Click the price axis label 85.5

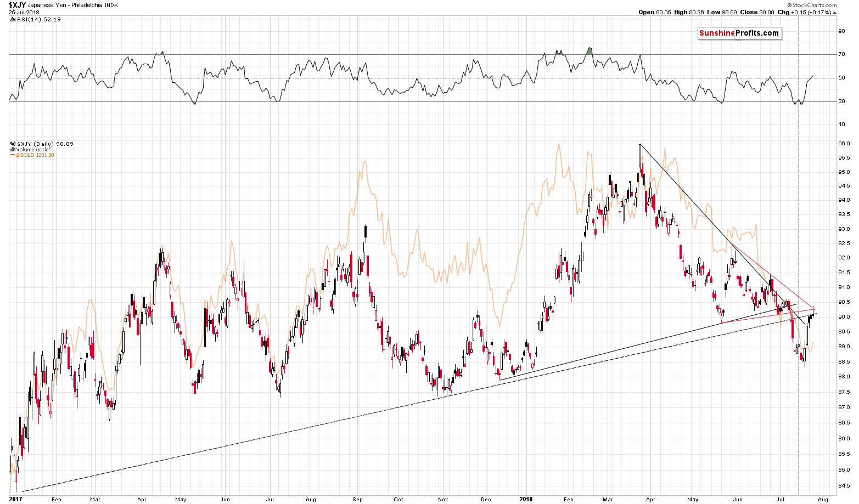pyautogui.click(x=844, y=454)
